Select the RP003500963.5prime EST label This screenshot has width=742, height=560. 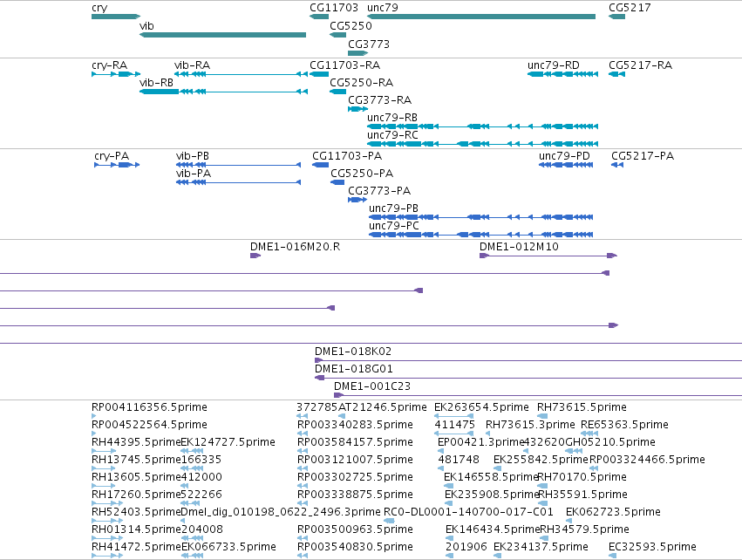(x=355, y=529)
